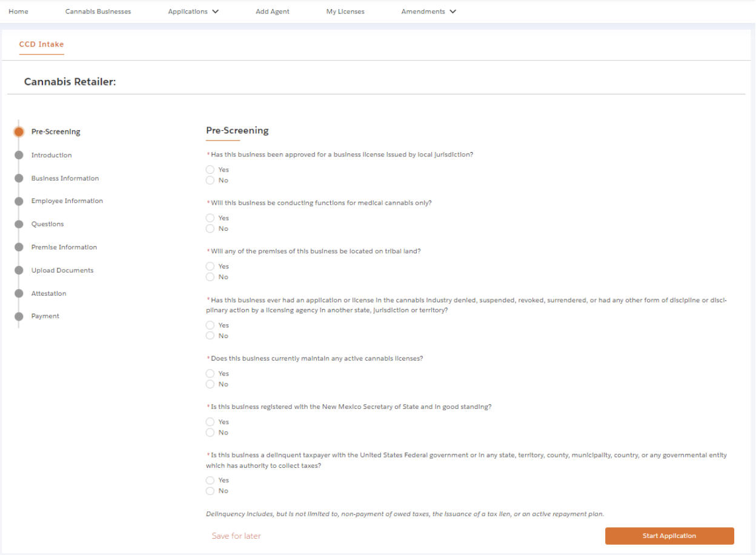Image resolution: width=756 pixels, height=555 pixels.
Task: Select Yes for premises on tribal land
Action: [210, 267]
